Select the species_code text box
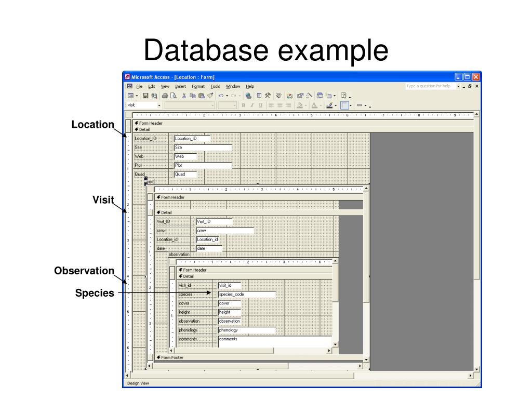 [247, 295]
